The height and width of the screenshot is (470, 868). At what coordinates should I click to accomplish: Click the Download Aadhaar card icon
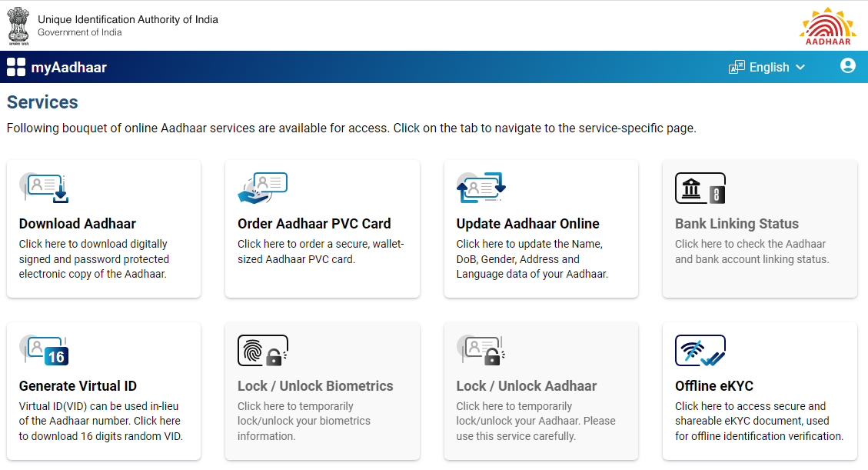click(x=44, y=188)
